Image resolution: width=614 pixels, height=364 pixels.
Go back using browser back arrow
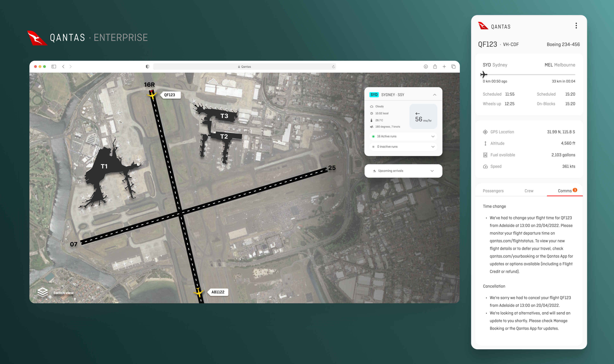point(63,66)
